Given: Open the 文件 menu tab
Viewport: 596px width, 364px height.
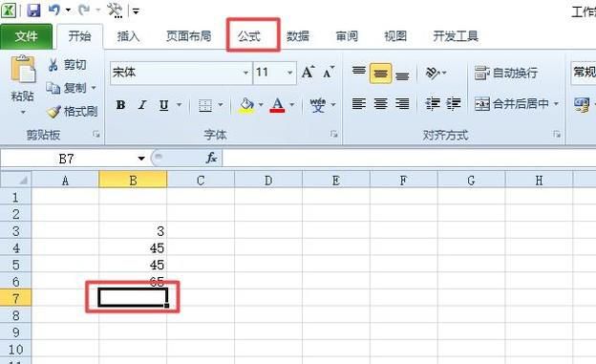Looking at the screenshot, I should (26, 36).
